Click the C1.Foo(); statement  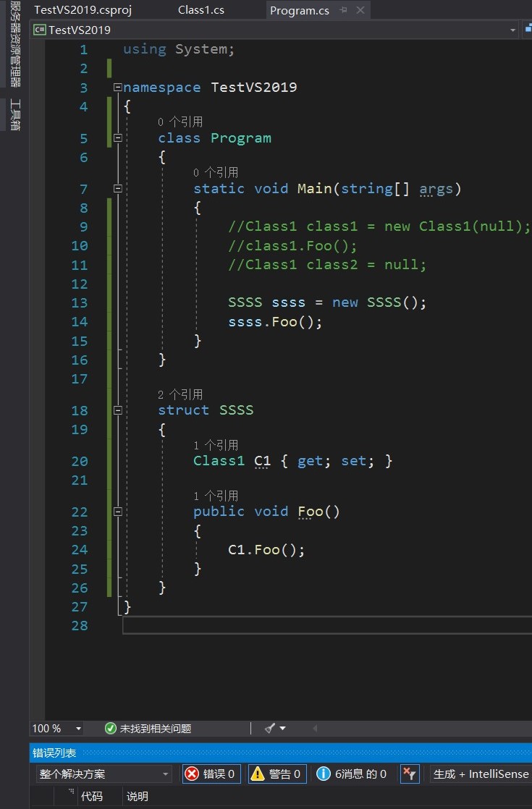coord(266,550)
